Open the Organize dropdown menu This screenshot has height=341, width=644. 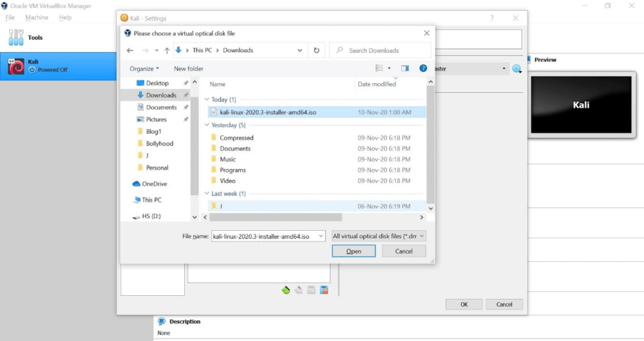[x=144, y=69]
